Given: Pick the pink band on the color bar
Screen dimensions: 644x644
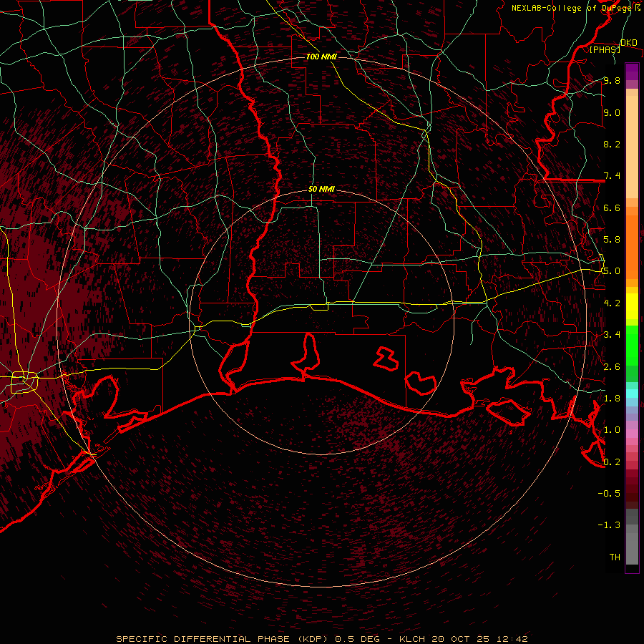Looking at the screenshot, I should (x=632, y=434).
